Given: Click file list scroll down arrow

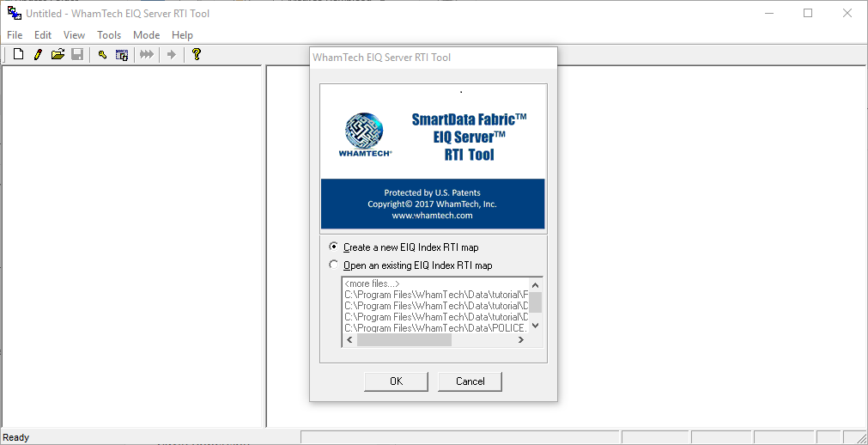Looking at the screenshot, I should [535, 326].
